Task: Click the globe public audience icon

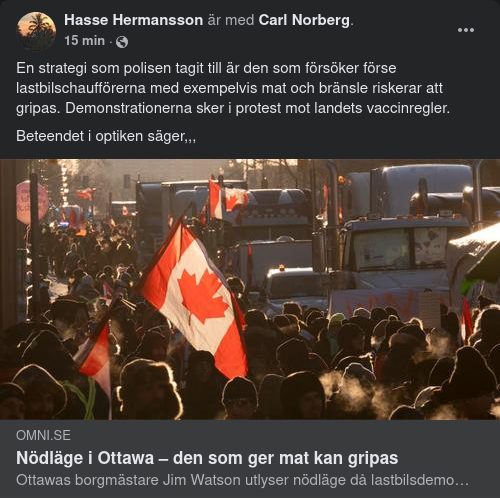Action: [122, 42]
